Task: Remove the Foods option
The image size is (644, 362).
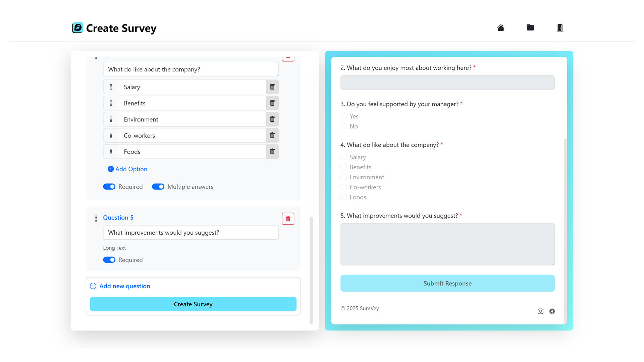Action: point(272,152)
